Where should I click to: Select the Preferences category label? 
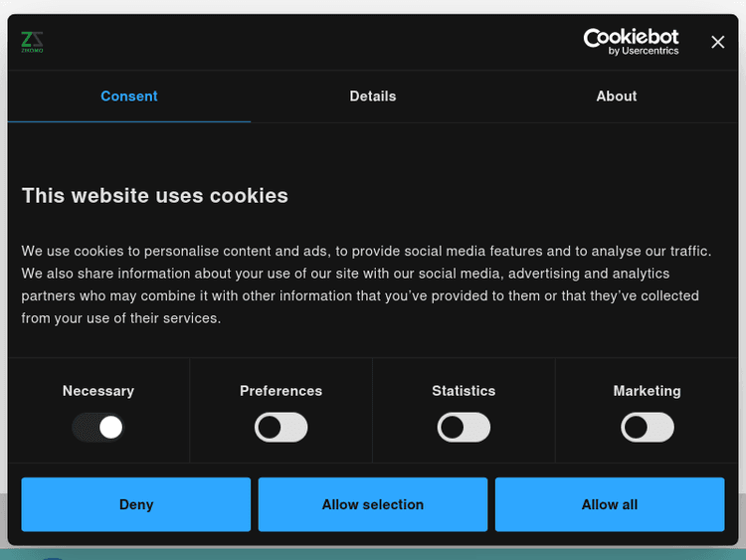pyautogui.click(x=281, y=391)
